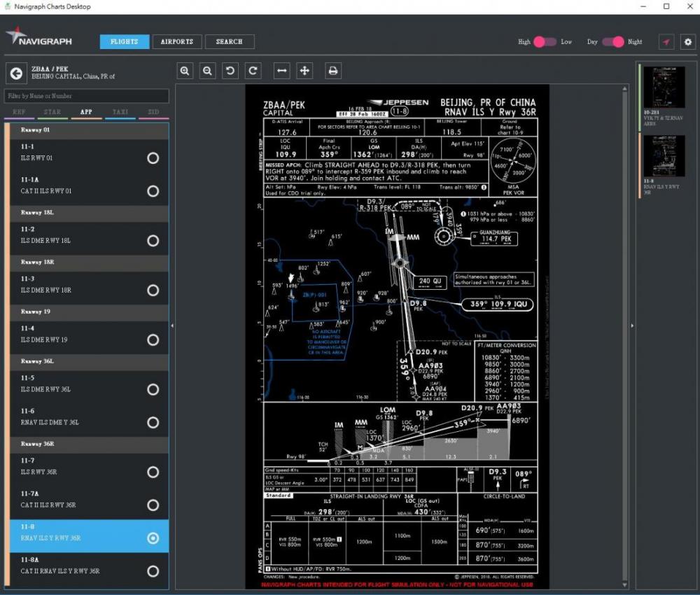Zoom out of the chart
Screen dimensions: 700x595
[207, 71]
